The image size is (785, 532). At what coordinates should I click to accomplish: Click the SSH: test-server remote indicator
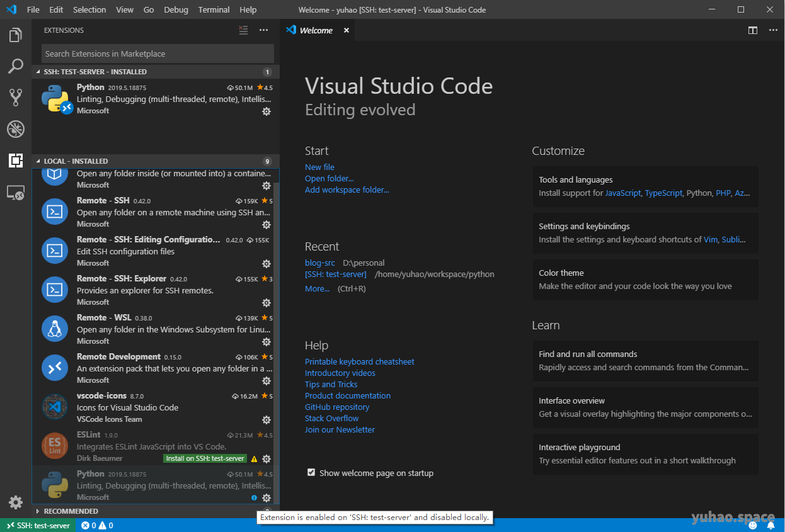tap(38, 525)
